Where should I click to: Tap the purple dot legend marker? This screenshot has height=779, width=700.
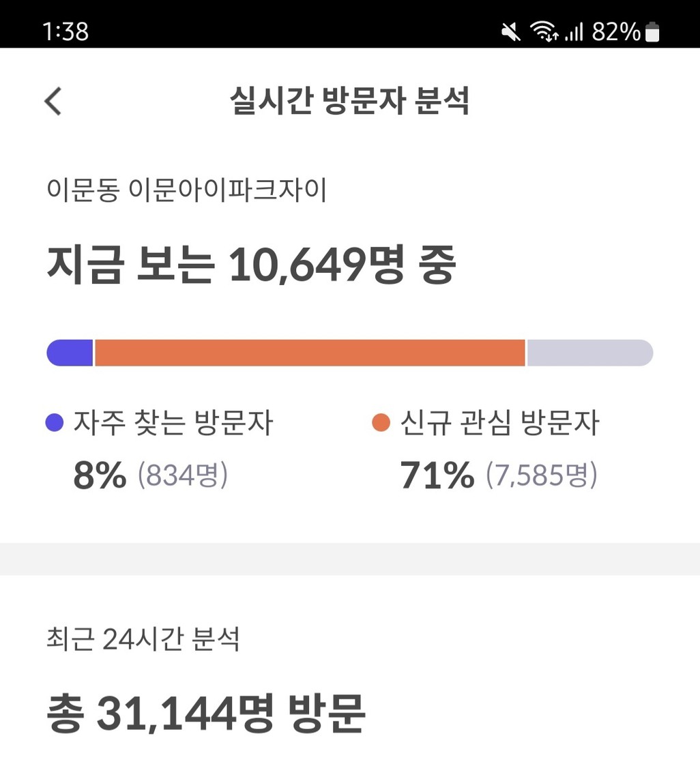pos(55,423)
